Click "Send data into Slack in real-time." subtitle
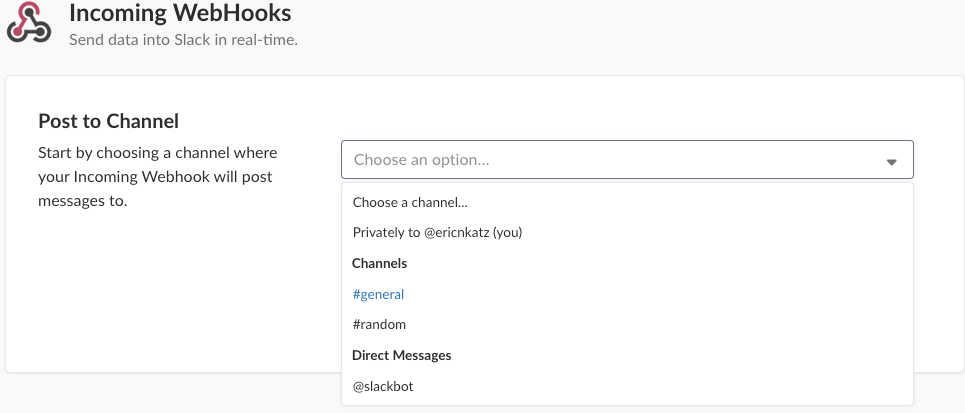This screenshot has width=965, height=413. click(183, 40)
